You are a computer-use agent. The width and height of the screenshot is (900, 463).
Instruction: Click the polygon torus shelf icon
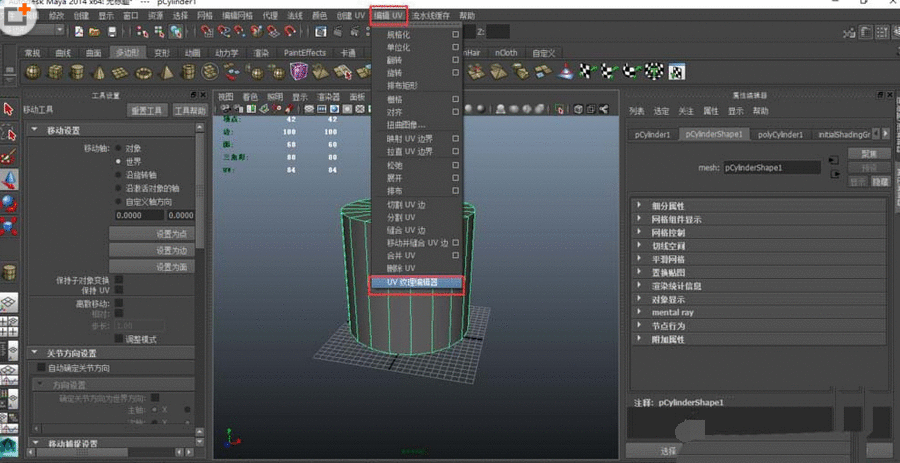[x=145, y=71]
